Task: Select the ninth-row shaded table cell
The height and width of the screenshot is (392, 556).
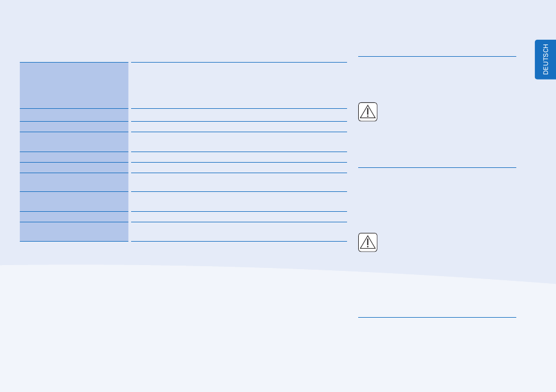Action: pos(74,217)
